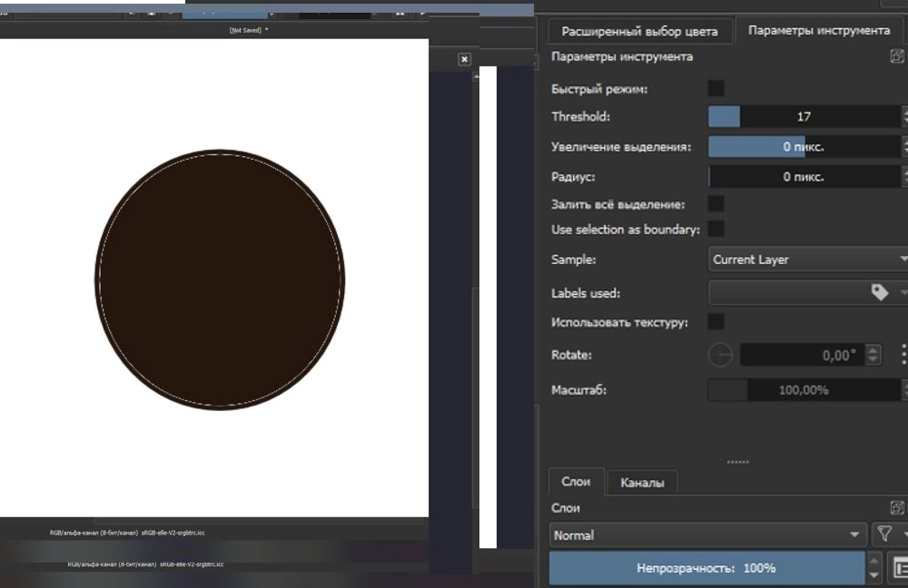Screen dimensions: 908x588
Task: Click the Увеличение выделения slider
Action: pyautogui.click(x=804, y=147)
